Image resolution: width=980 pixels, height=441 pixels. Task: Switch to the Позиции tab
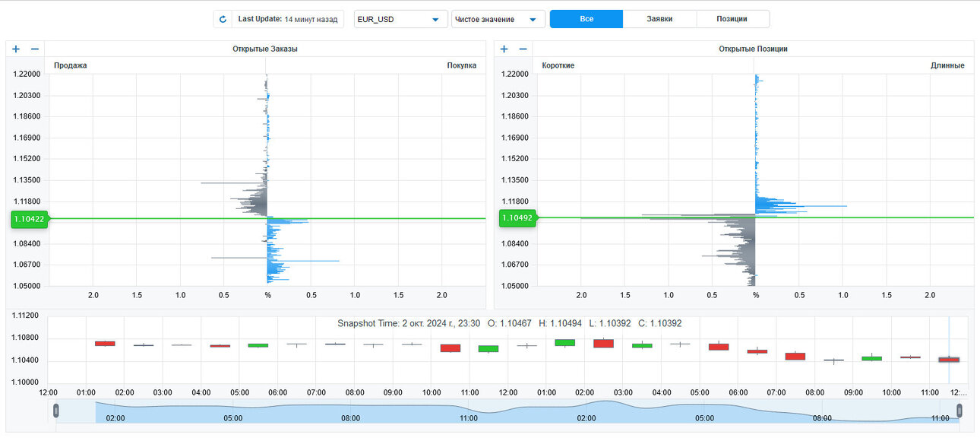tap(732, 19)
